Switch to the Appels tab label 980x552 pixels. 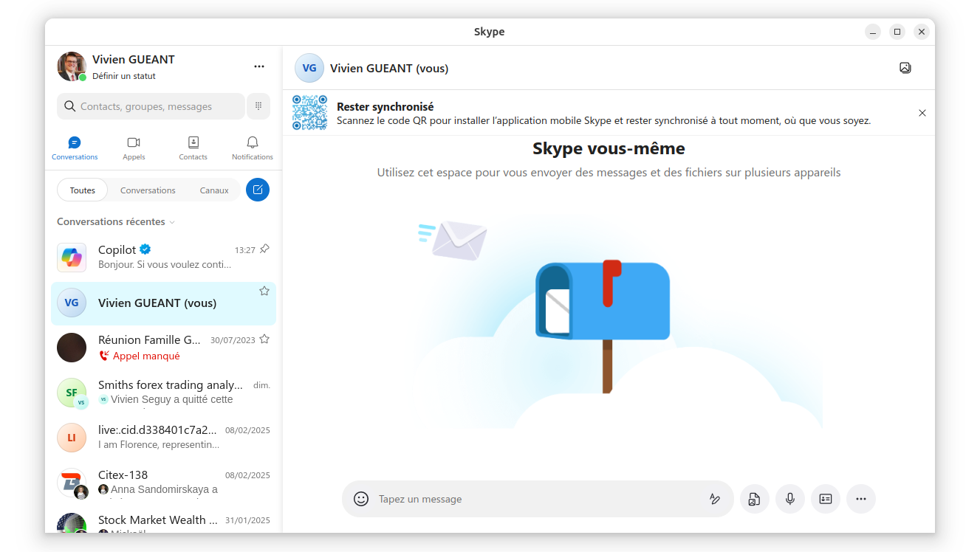point(134,157)
